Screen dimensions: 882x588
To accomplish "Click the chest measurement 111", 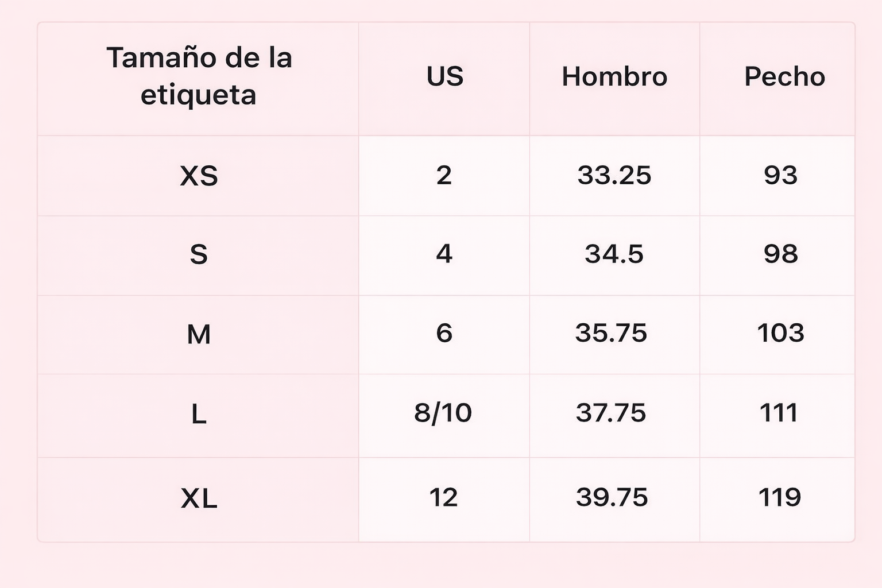I will [779, 413].
